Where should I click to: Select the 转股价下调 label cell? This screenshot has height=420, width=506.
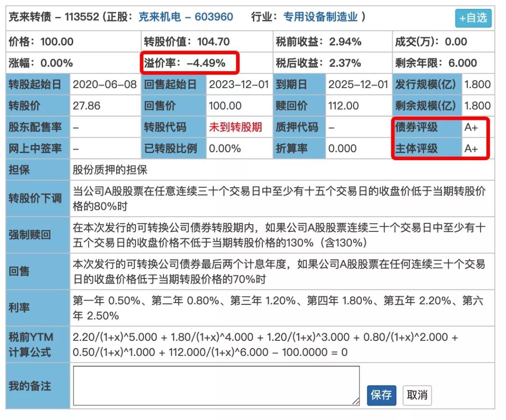coord(38,199)
